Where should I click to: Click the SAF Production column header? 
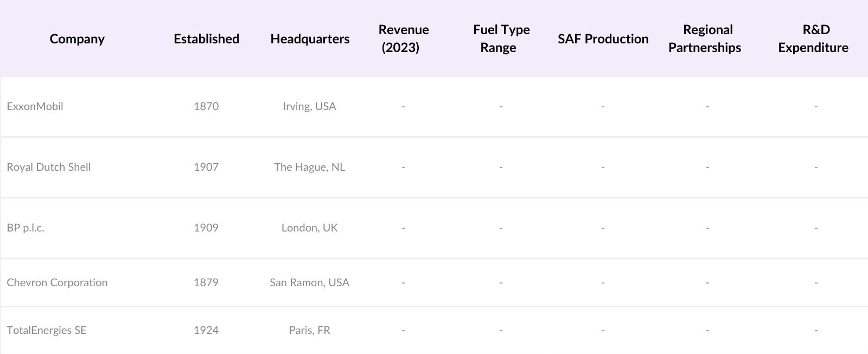[x=603, y=39]
